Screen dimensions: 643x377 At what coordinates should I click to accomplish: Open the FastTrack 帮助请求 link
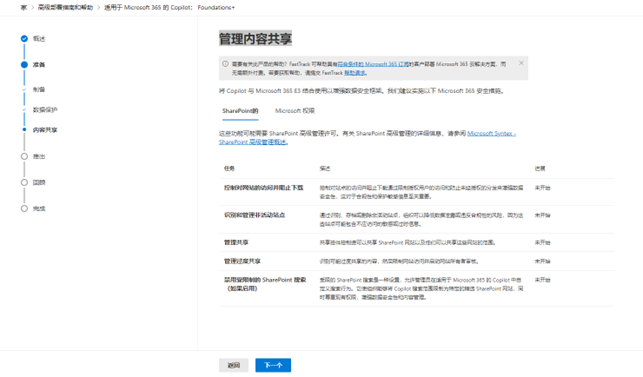pos(355,73)
